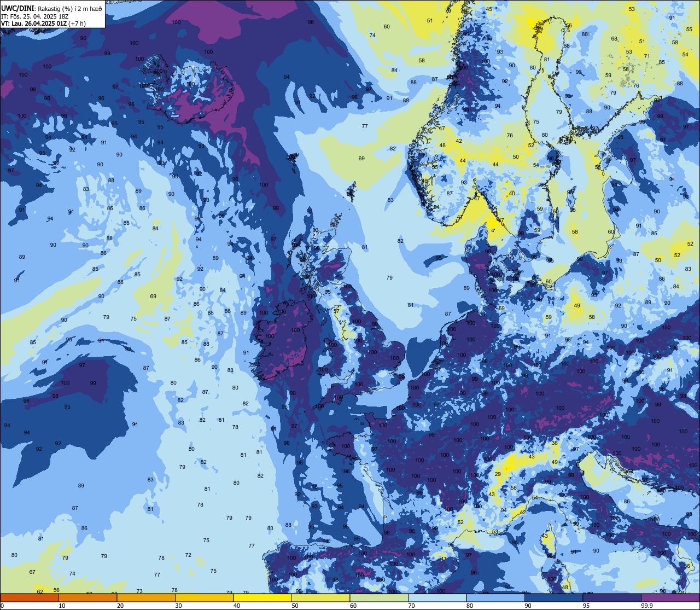The width and height of the screenshot is (700, 610).
Task: Click the humidity value '45' at the top of the map
Action: pyautogui.click(x=489, y=9)
